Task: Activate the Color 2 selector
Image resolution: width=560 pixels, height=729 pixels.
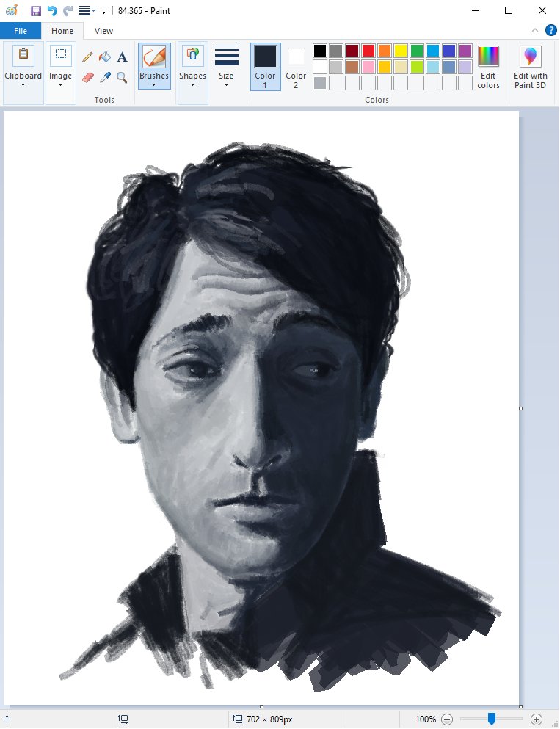Action: click(296, 67)
